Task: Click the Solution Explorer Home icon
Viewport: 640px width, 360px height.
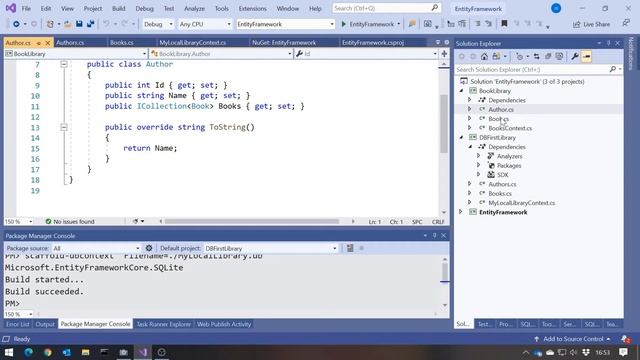Action: 484,57
